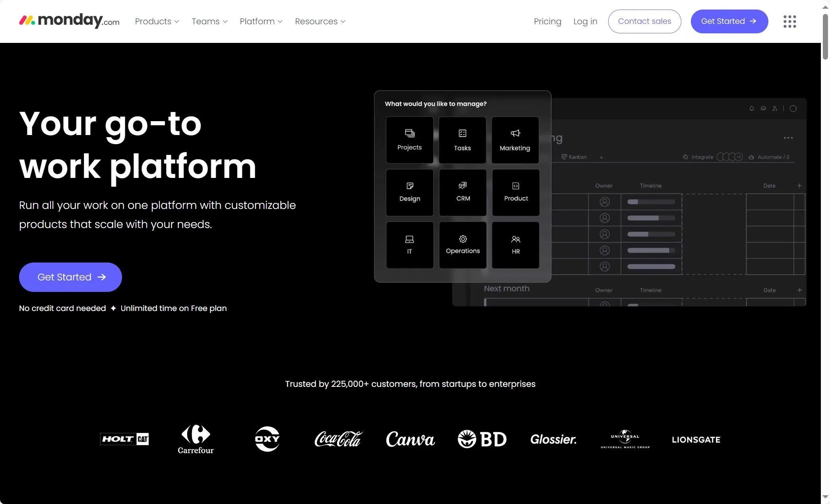
Task: Expand the Resources dropdown menu
Action: tap(320, 21)
